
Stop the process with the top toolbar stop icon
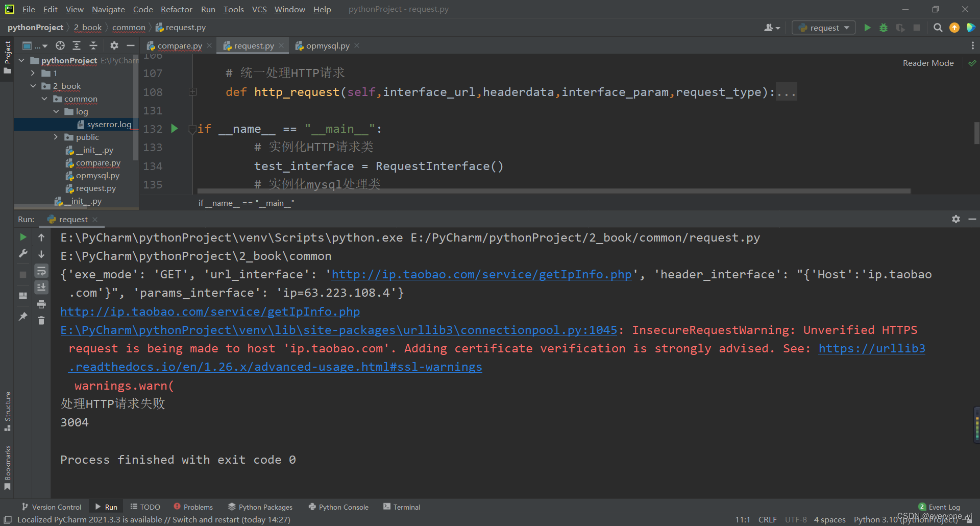(917, 28)
